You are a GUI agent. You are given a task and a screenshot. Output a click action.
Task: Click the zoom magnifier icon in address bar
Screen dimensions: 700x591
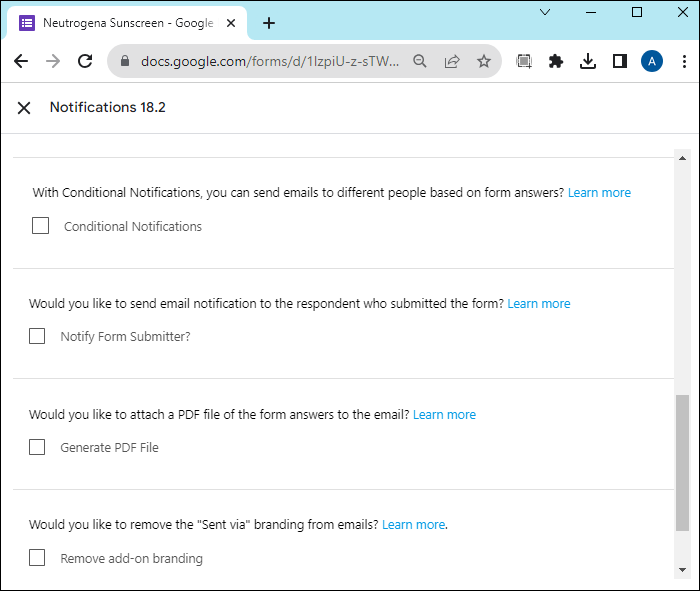[420, 62]
